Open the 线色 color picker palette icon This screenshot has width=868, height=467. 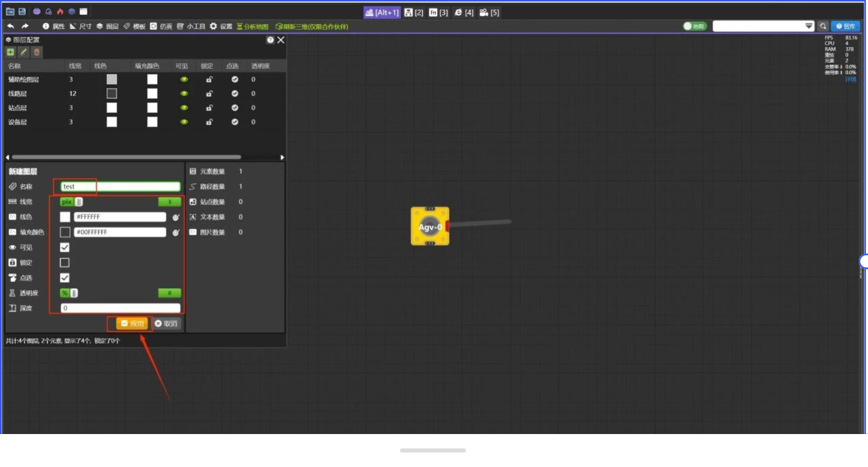(x=176, y=218)
